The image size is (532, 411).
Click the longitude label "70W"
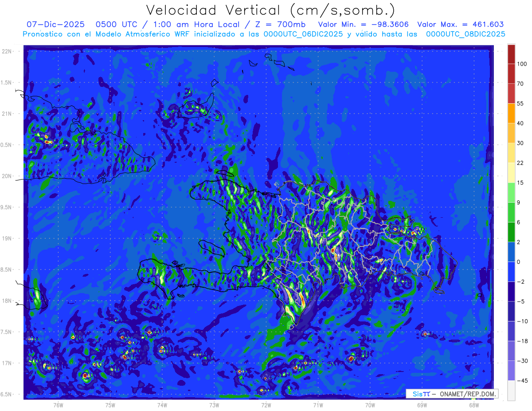[370, 405]
